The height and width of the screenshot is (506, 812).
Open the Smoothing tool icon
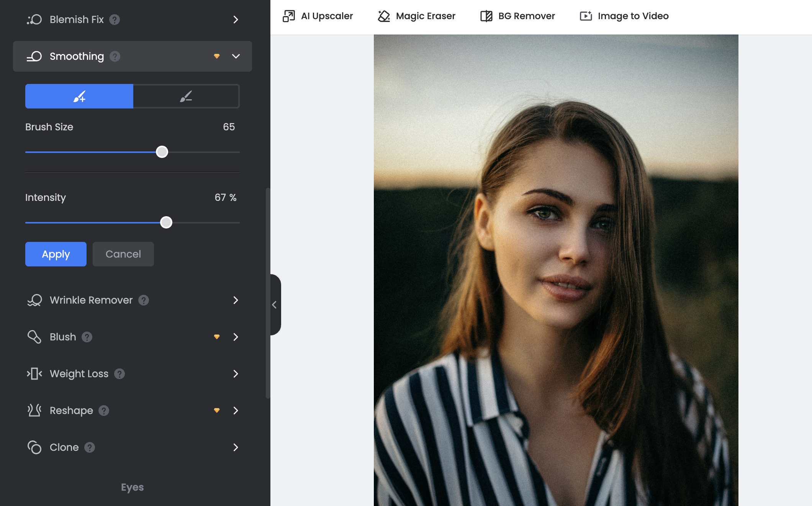click(35, 56)
